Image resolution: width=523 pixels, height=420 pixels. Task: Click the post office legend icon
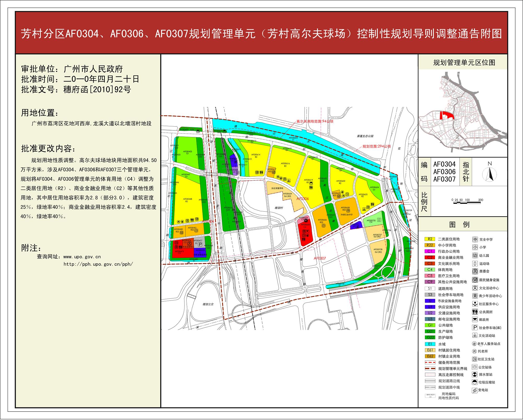point(475,319)
